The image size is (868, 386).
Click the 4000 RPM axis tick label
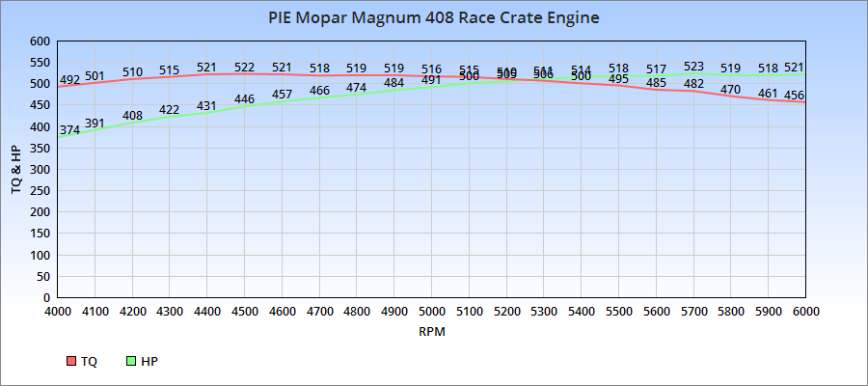click(x=58, y=312)
